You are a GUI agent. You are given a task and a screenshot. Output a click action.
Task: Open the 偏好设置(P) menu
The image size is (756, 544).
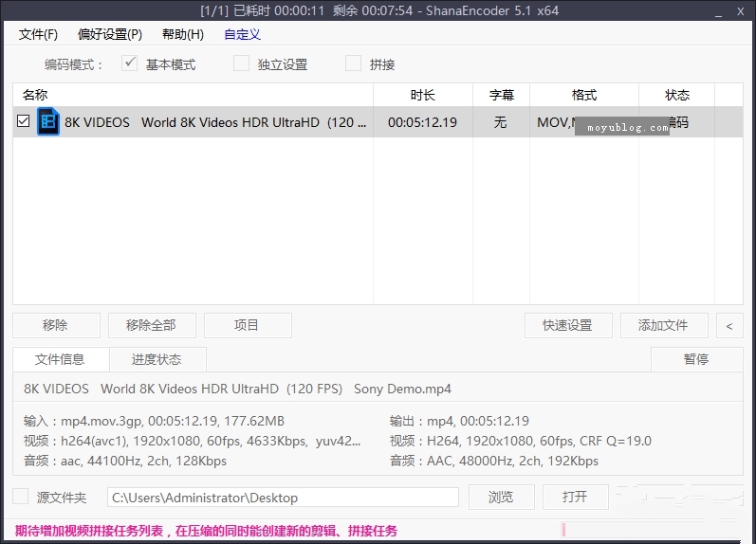click(x=110, y=35)
